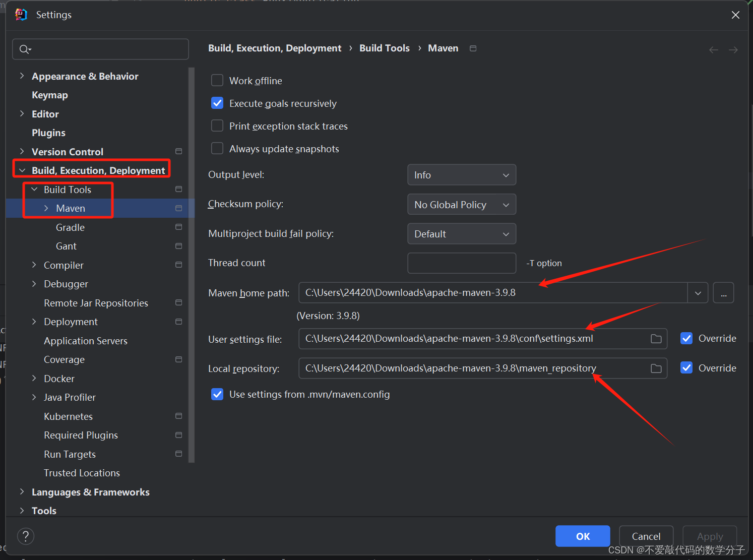Open folder browser for Local repository
This screenshot has width=753, height=560.
point(656,368)
